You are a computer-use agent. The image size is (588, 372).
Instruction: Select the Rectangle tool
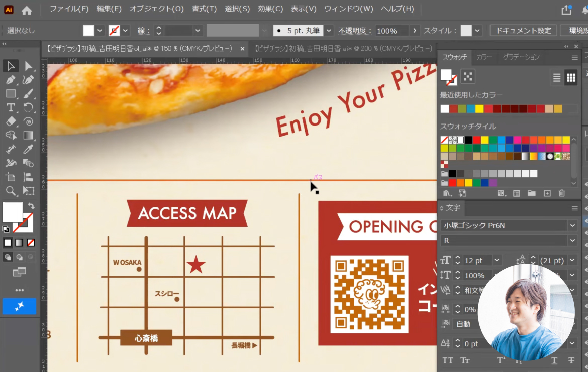point(11,94)
